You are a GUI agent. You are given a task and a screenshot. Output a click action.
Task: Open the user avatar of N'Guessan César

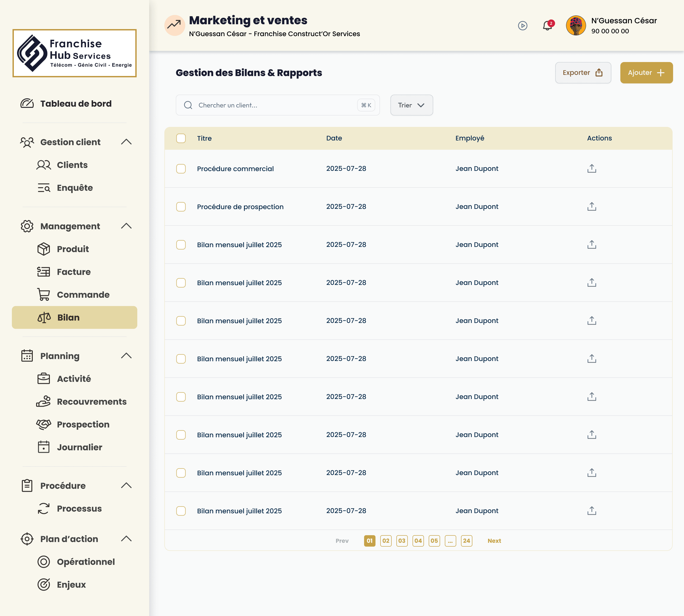tap(576, 26)
